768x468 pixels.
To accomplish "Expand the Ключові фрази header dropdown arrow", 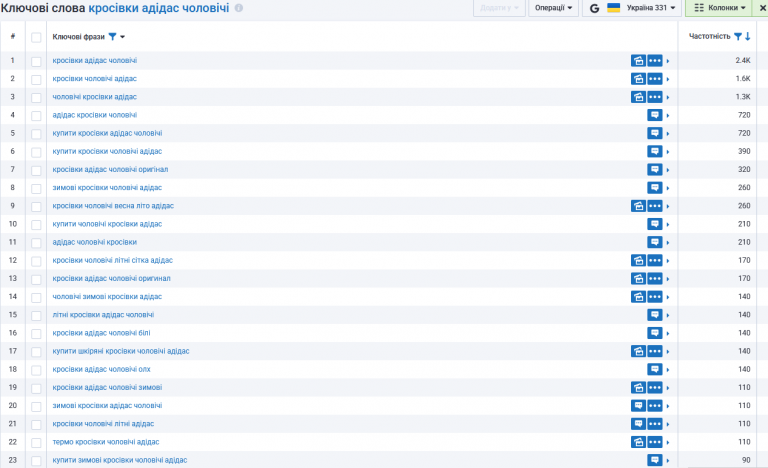I will coord(122,37).
